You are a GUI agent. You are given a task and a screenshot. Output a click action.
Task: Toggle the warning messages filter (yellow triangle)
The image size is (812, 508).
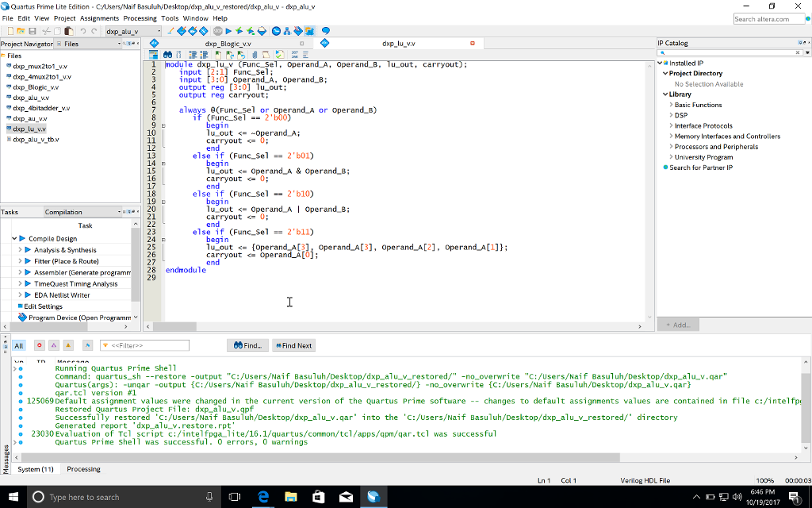coord(68,345)
